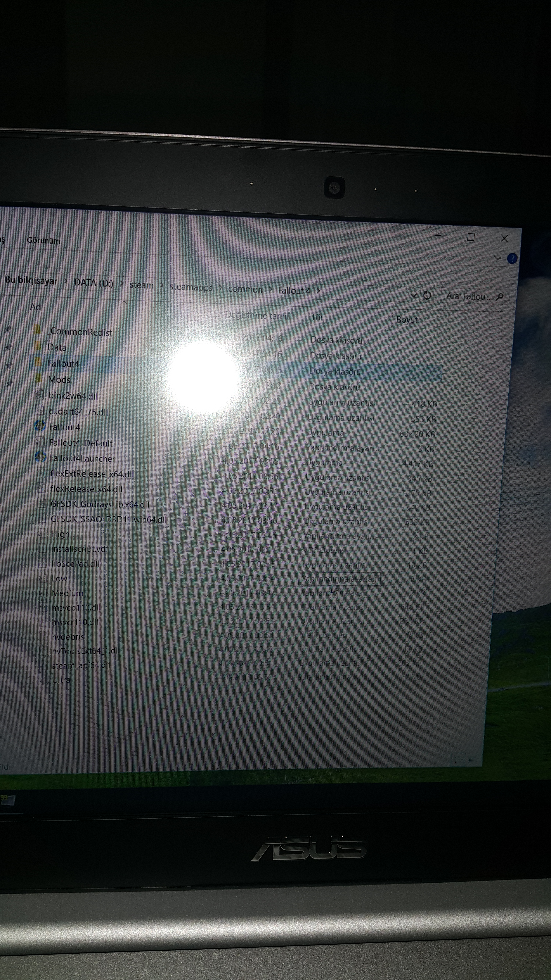
Task: Select GFSDK_SSAO_D3D11.win64.dll file icon
Action: (42, 518)
